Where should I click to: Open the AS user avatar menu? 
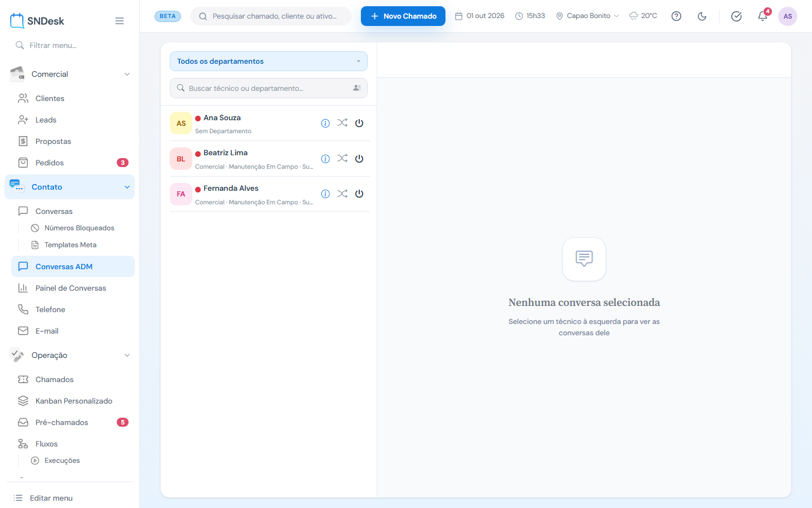[x=788, y=16]
